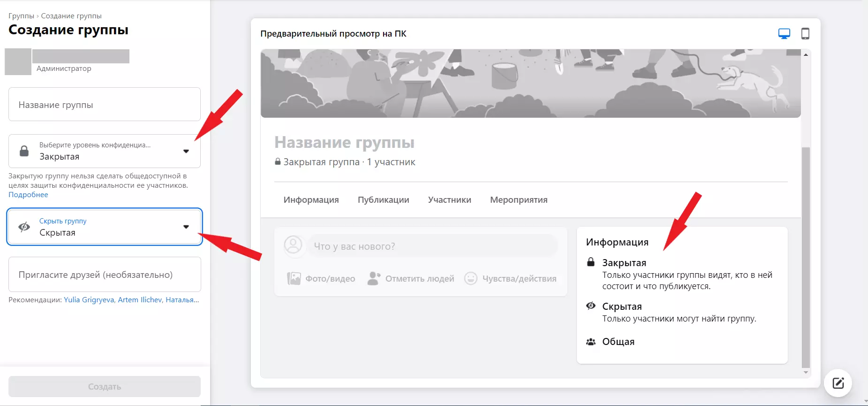Viewport: 868px width, 406px height.
Task: Open the Закрытая privacy combo box
Action: (x=105, y=151)
